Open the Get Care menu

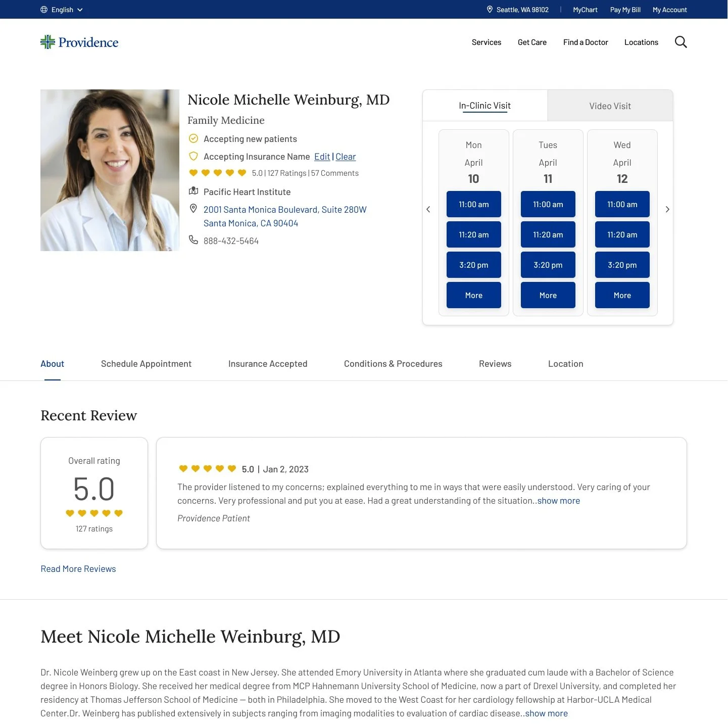click(x=532, y=42)
